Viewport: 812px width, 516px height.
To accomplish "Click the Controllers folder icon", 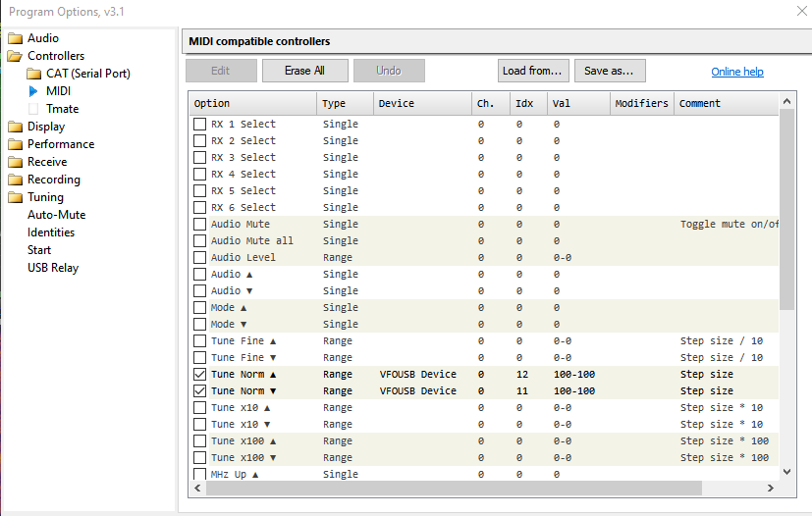I will (x=15, y=56).
